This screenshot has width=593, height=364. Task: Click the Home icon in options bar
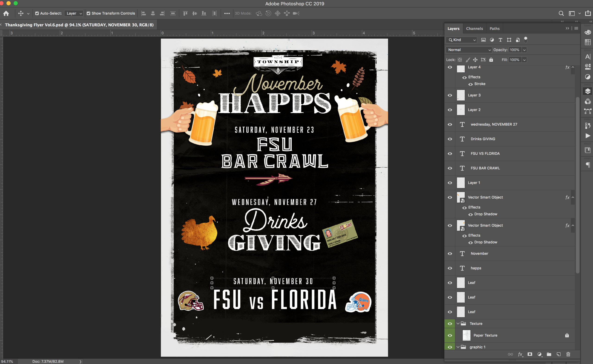click(6, 13)
